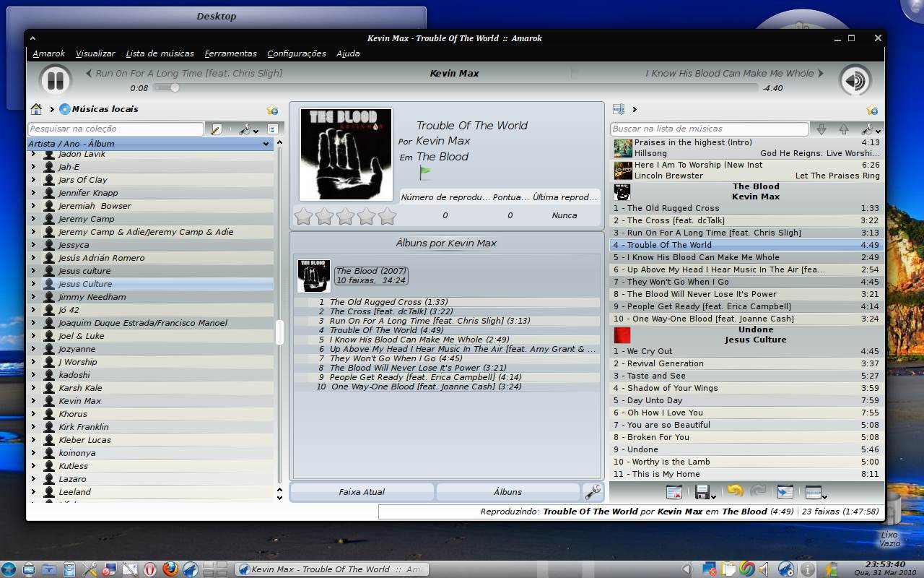Configure applets wrench icon

pos(593,492)
